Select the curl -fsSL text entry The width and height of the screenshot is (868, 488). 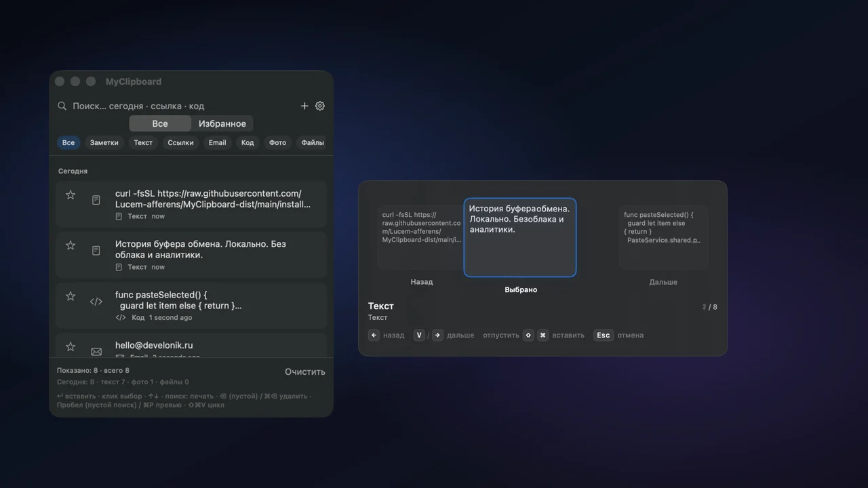tap(191, 204)
